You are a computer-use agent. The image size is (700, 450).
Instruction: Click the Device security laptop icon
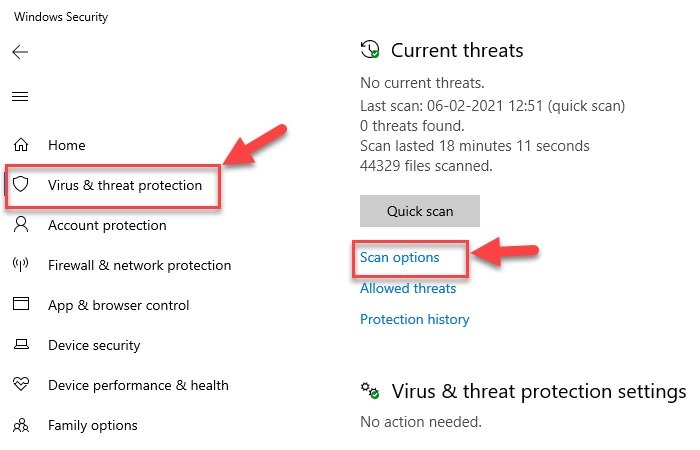pyautogui.click(x=20, y=345)
